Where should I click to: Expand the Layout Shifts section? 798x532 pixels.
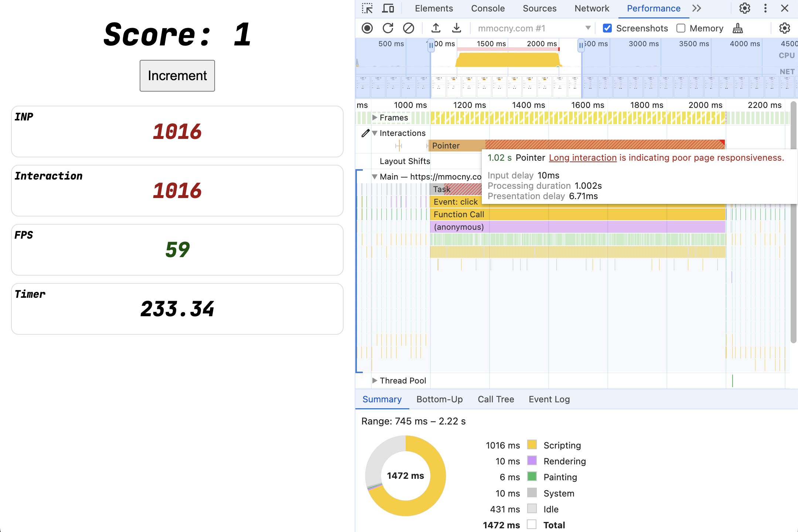tap(372, 160)
